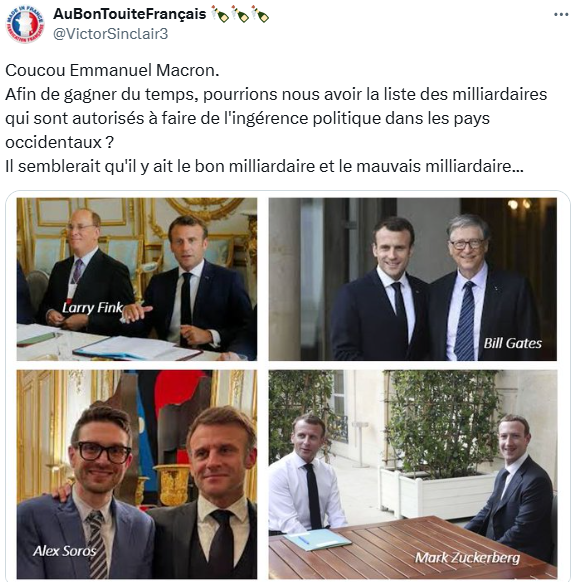Click the 'Mark Zuckerberg' caption text
This screenshot has height=582, width=580.
[468, 558]
